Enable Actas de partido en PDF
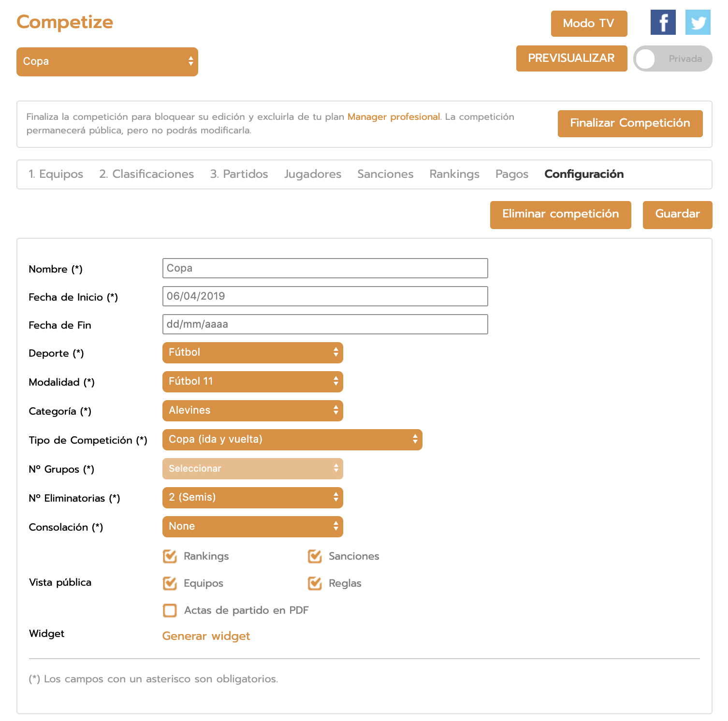This screenshot has height=721, width=728. (x=170, y=610)
